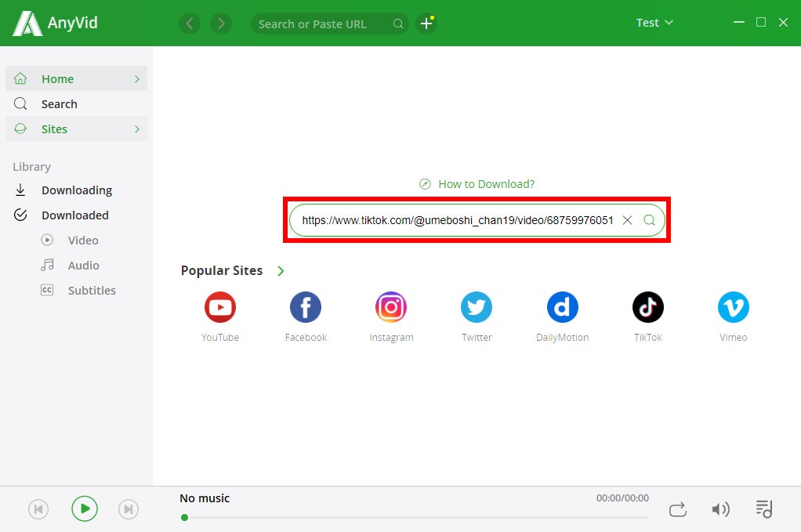The image size is (801, 532).
Task: Click the magnifier in the top search bar
Action: pyautogui.click(x=398, y=24)
